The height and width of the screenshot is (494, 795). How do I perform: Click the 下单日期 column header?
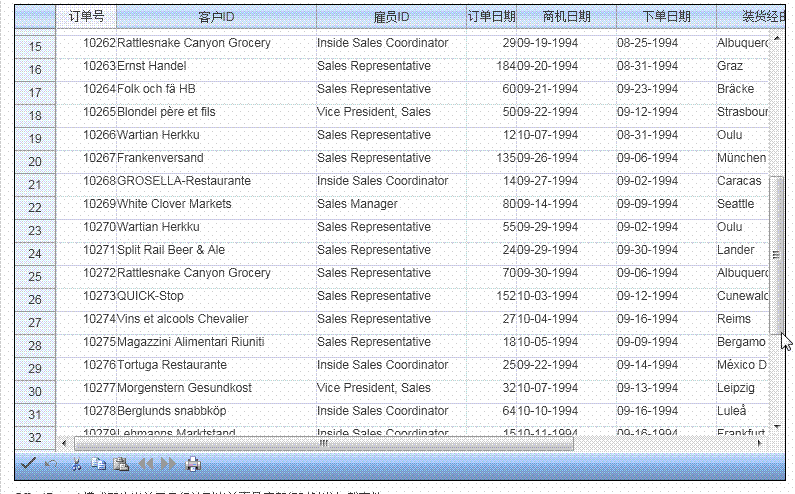[x=666, y=16]
